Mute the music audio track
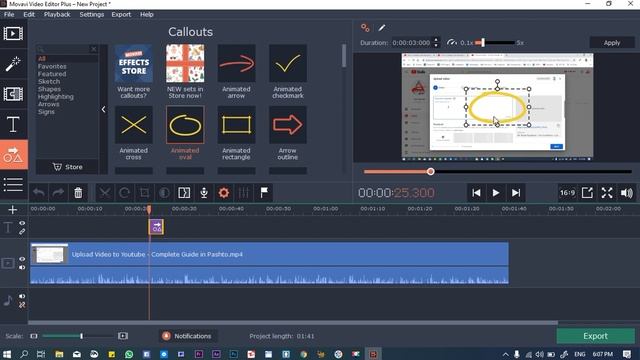Screen dimensions: 640x360 (x=22, y=296)
